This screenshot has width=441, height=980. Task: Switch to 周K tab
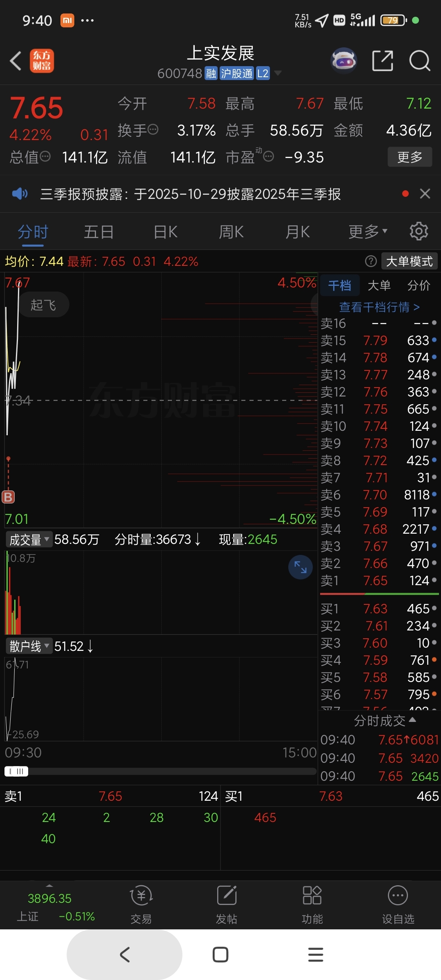[x=231, y=232]
